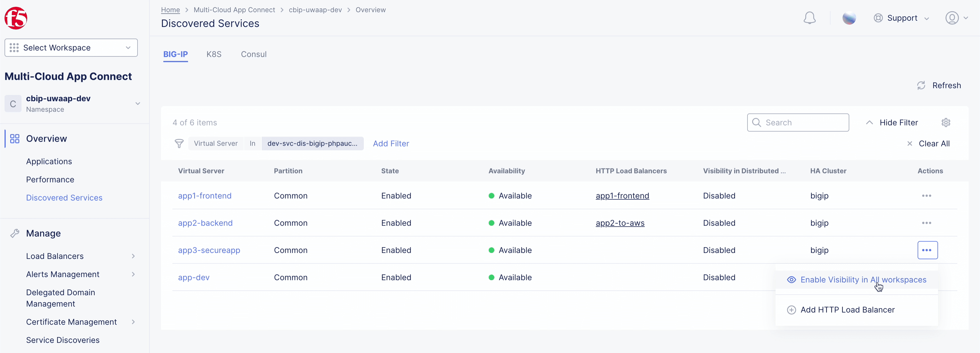The height and width of the screenshot is (353, 980).
Task: Select Enable Visibility in All workspaces
Action: 856,280
